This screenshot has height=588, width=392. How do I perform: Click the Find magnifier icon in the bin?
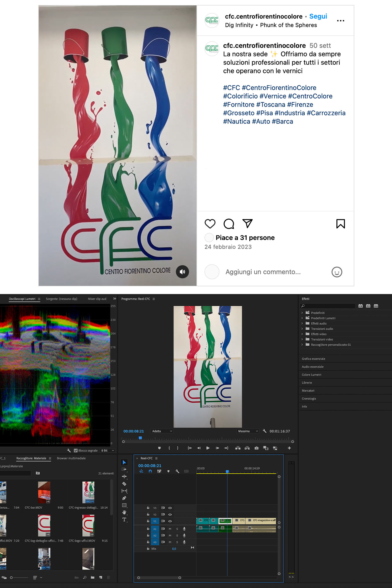point(85,577)
